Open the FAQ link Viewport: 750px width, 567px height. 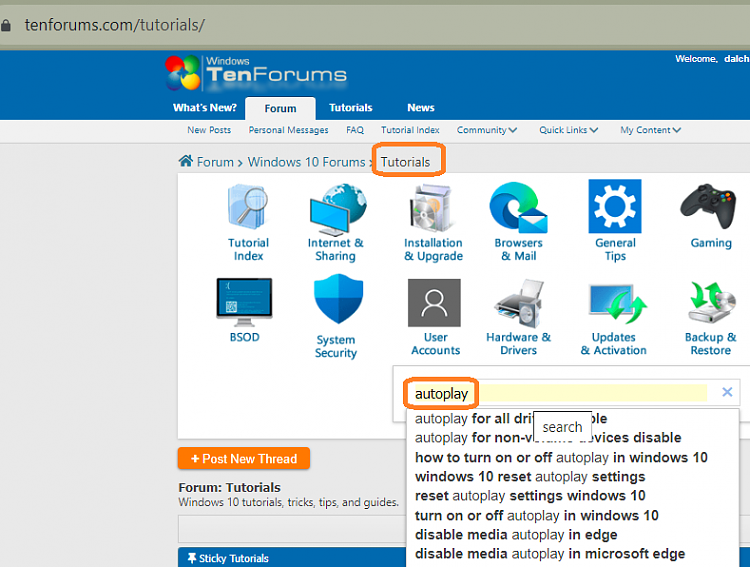[x=355, y=130]
